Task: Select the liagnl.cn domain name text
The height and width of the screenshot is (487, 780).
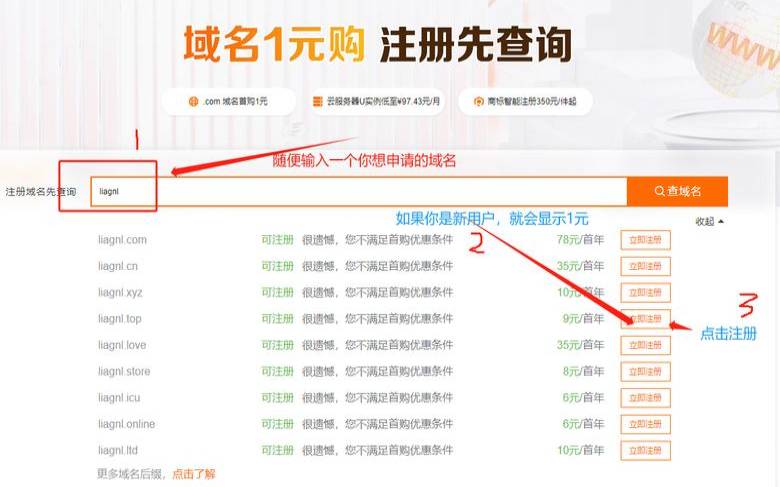Action: point(118,266)
